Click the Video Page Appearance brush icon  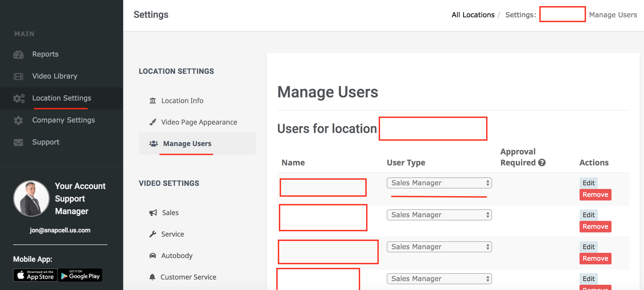pos(153,122)
